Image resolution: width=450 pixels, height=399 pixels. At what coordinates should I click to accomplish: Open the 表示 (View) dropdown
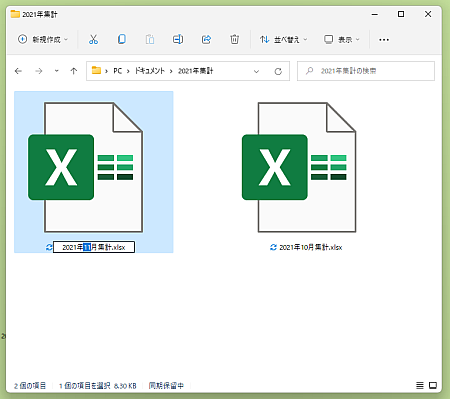[342, 40]
